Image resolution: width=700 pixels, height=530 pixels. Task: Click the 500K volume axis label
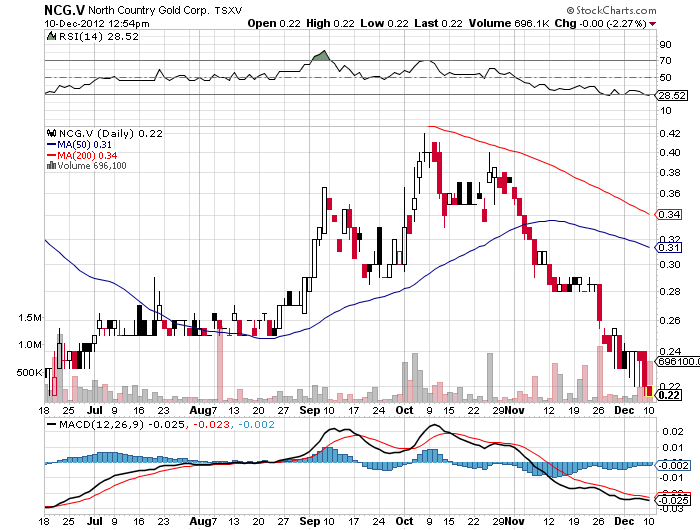[29, 372]
